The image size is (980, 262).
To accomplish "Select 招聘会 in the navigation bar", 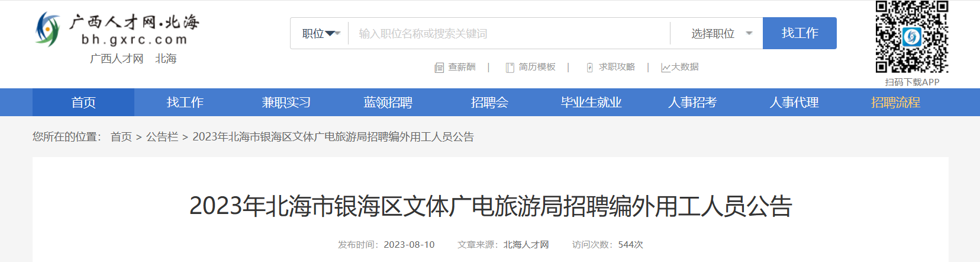I will tap(489, 103).
